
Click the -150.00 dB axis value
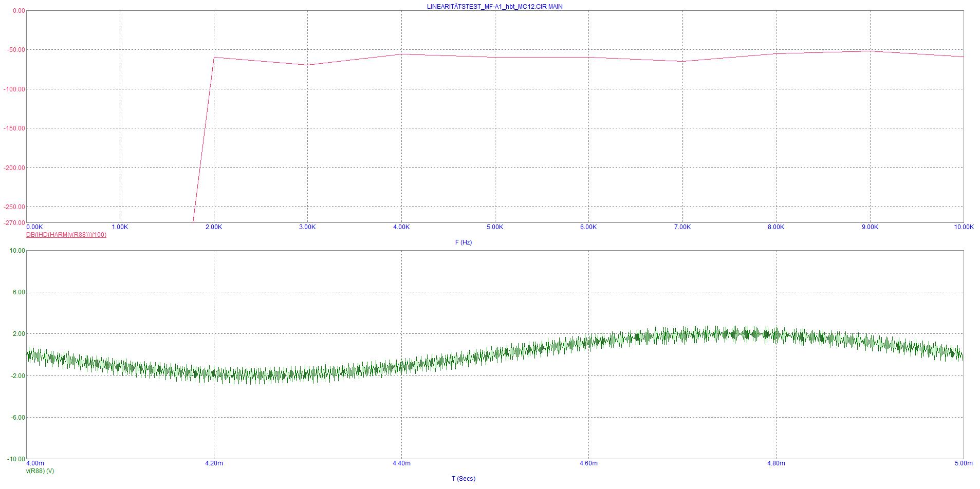coord(14,128)
